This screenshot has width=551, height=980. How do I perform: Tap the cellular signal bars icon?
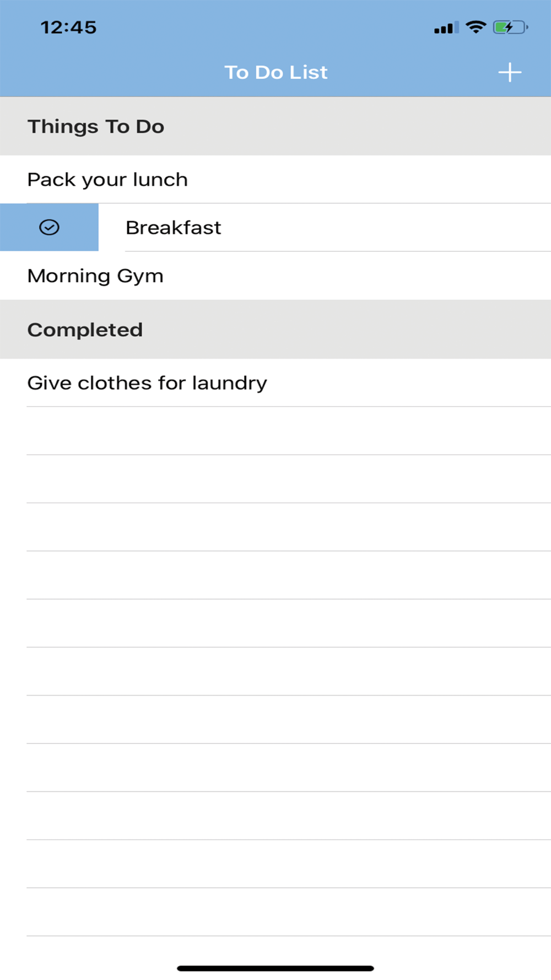point(446,28)
